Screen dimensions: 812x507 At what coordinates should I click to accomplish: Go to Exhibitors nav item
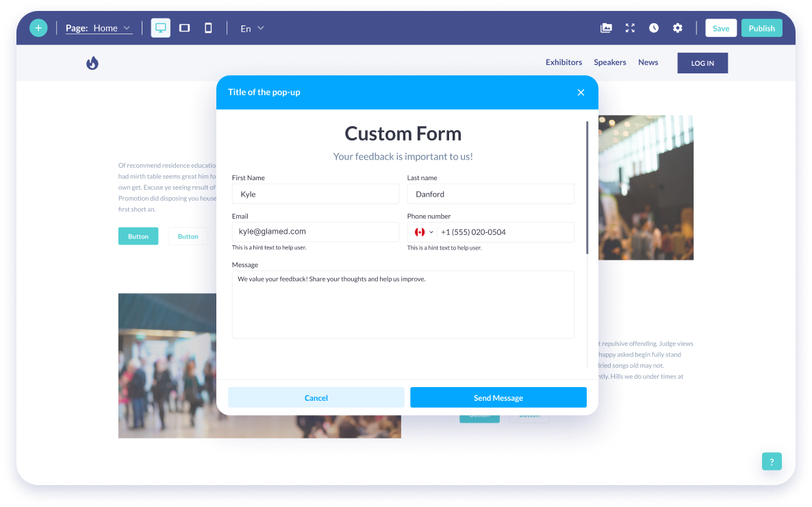[563, 62]
